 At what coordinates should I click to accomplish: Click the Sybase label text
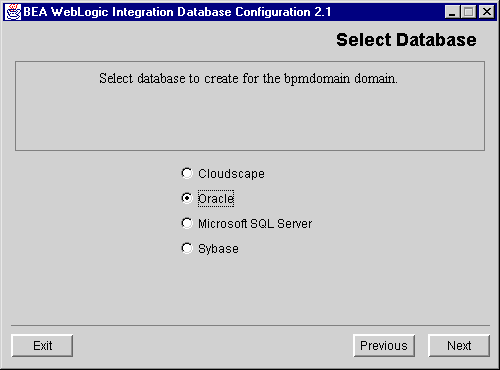click(218, 249)
